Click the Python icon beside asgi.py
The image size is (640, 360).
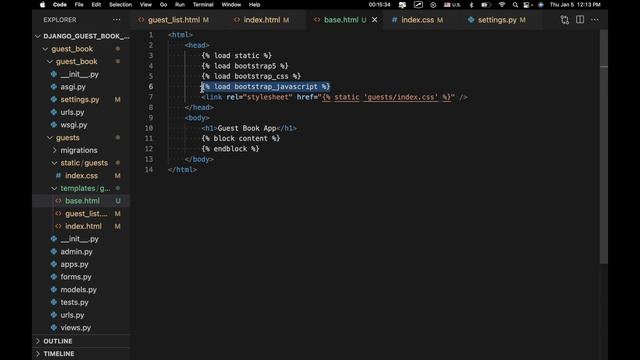pos(53,87)
